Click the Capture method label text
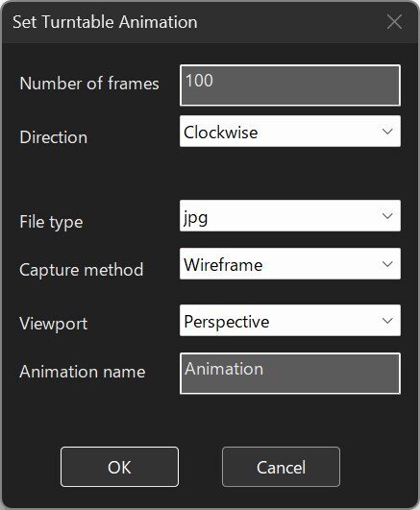The height and width of the screenshot is (510, 420). click(82, 270)
